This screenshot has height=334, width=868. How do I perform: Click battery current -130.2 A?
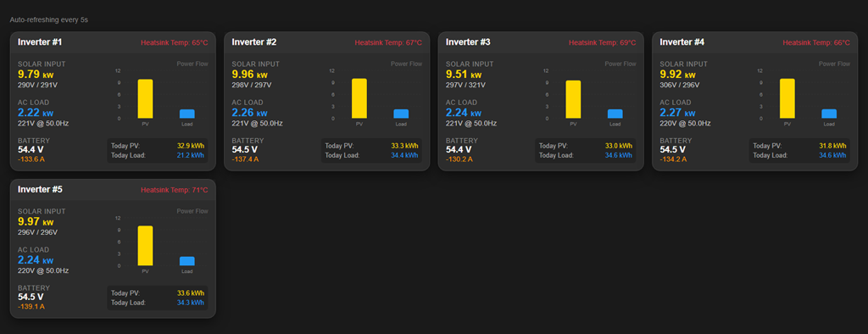[x=459, y=159]
